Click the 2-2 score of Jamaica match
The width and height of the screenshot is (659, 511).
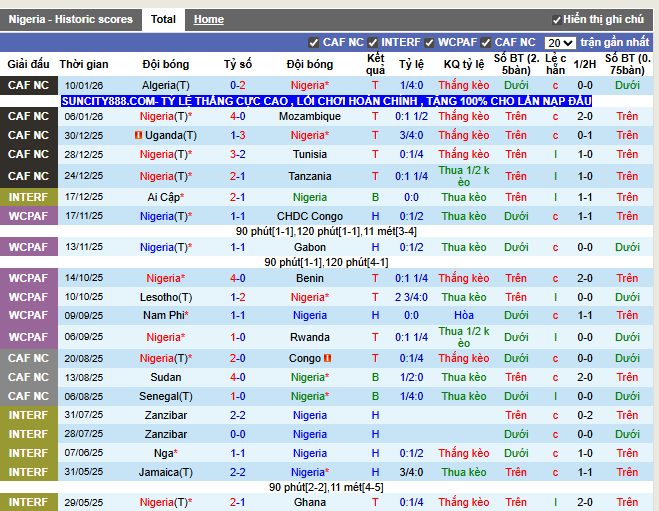(x=237, y=472)
